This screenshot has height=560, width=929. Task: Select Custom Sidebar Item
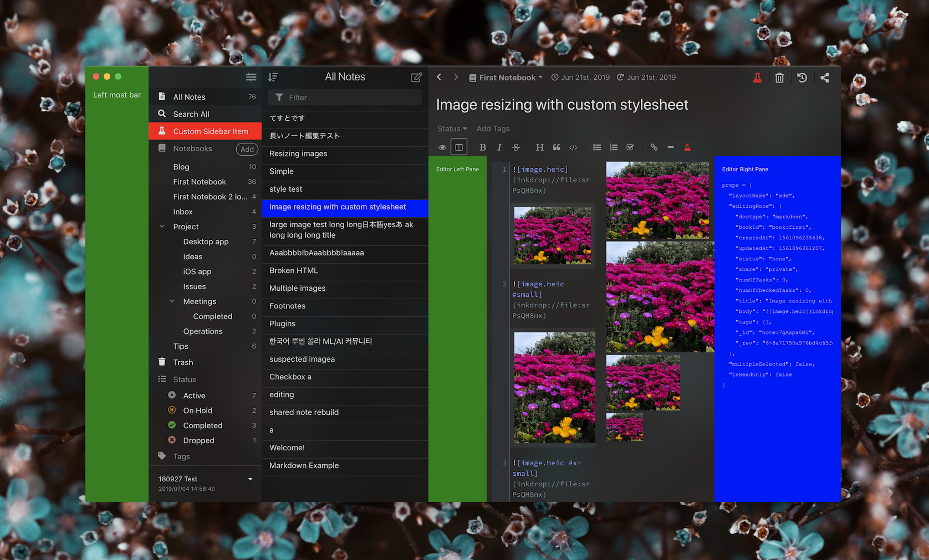tap(205, 131)
